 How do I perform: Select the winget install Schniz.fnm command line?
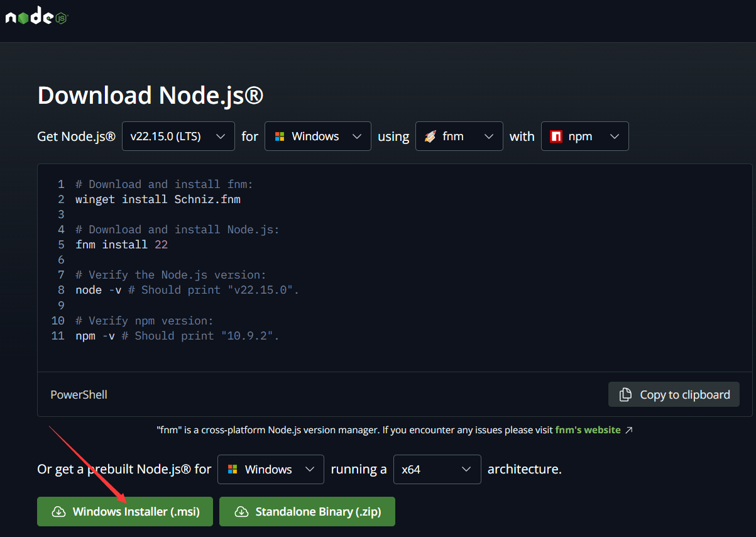coord(157,199)
